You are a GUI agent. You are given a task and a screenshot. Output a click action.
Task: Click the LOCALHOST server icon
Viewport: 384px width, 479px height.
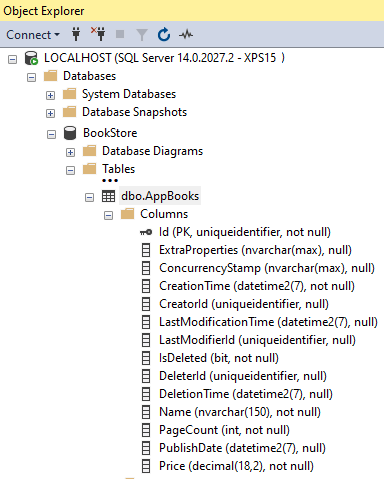[x=31, y=58]
